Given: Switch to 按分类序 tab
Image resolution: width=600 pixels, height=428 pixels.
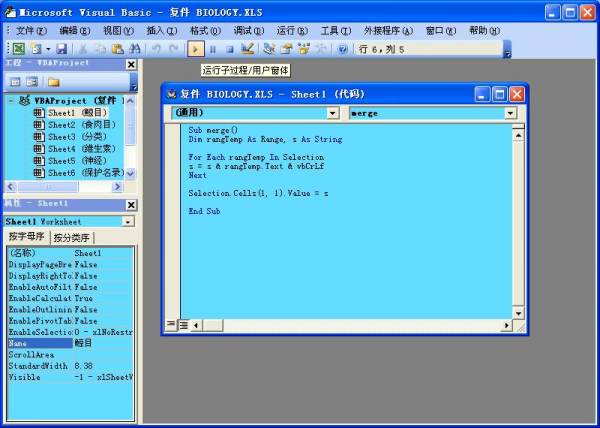Looking at the screenshot, I should [x=71, y=238].
